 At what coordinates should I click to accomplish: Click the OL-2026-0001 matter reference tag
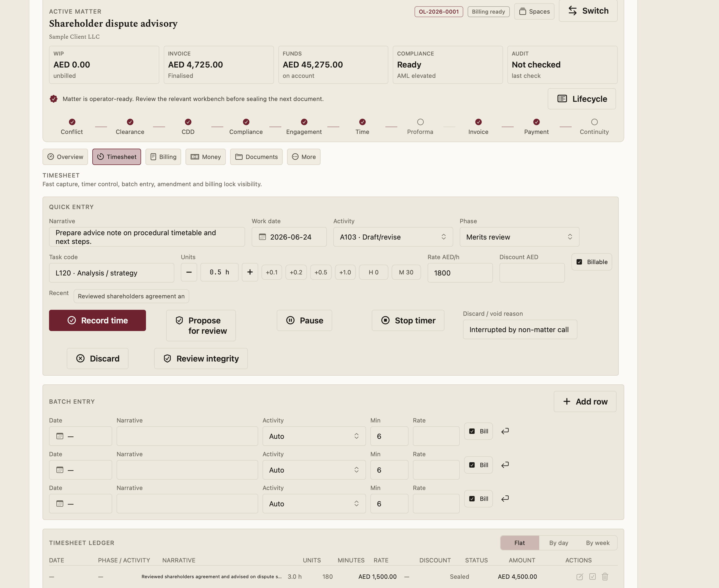coord(439,11)
